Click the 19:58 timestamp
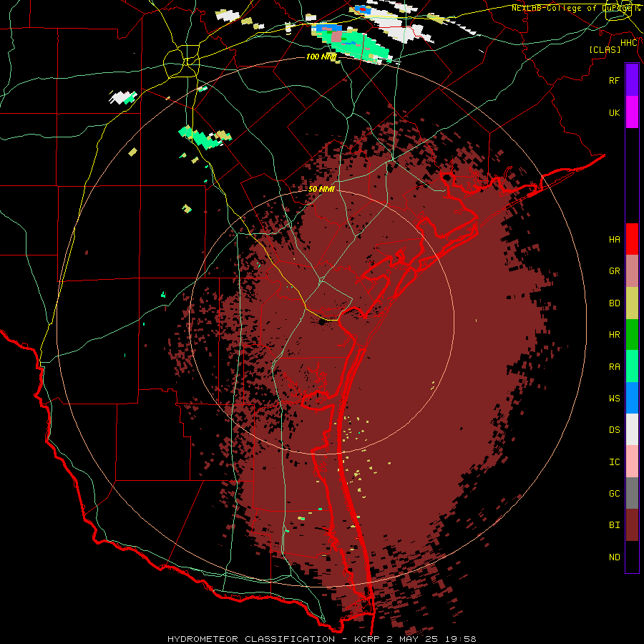Image resolution: width=644 pixels, height=644 pixels. (461, 639)
